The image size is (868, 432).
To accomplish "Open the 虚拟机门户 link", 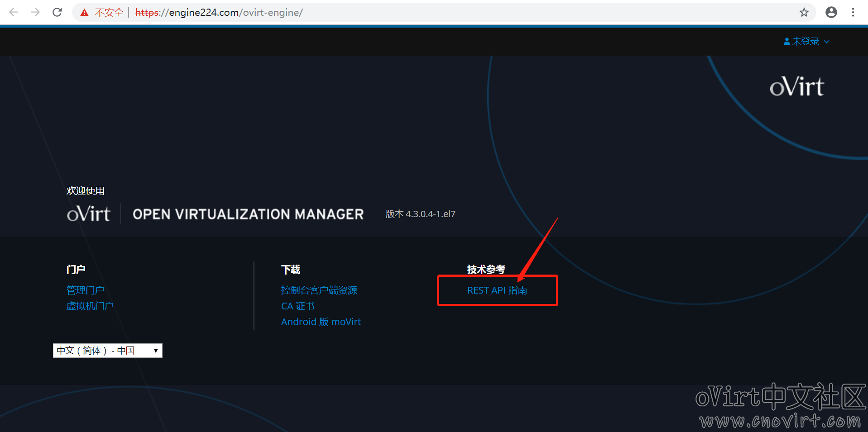I will pos(90,306).
